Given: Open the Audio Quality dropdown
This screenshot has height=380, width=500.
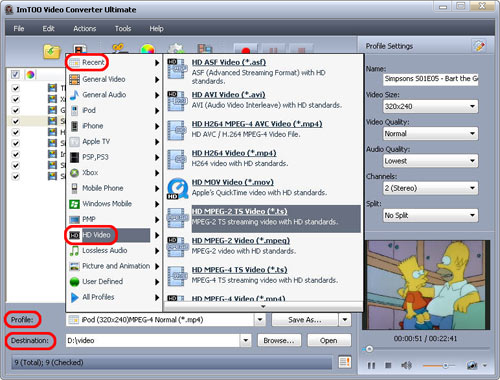Looking at the screenshot, I should tap(431, 161).
